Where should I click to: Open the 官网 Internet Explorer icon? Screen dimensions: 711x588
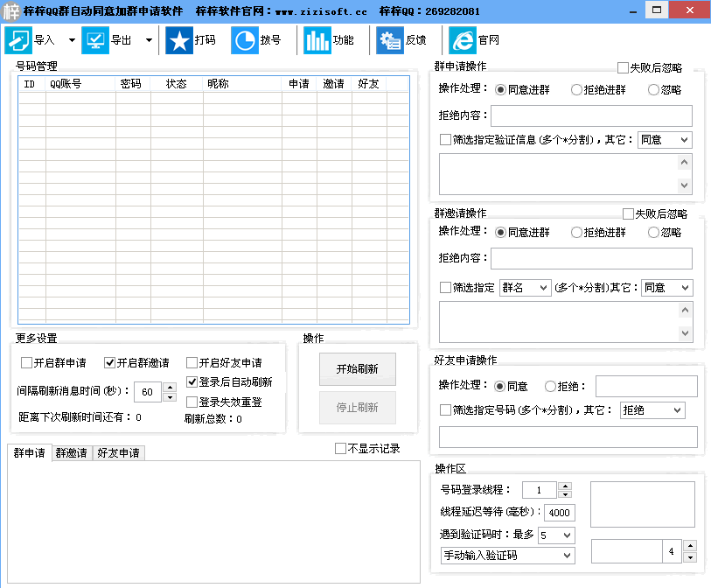(x=463, y=40)
